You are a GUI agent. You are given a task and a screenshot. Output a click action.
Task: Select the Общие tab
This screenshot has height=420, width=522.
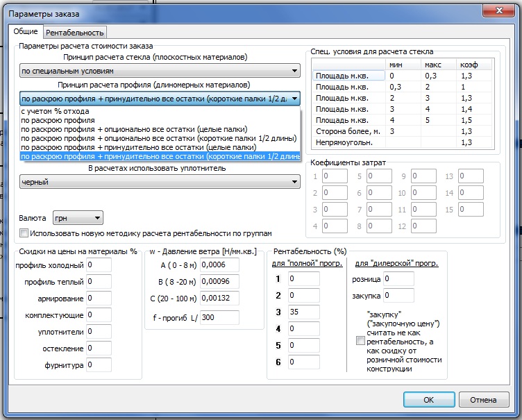pos(26,31)
